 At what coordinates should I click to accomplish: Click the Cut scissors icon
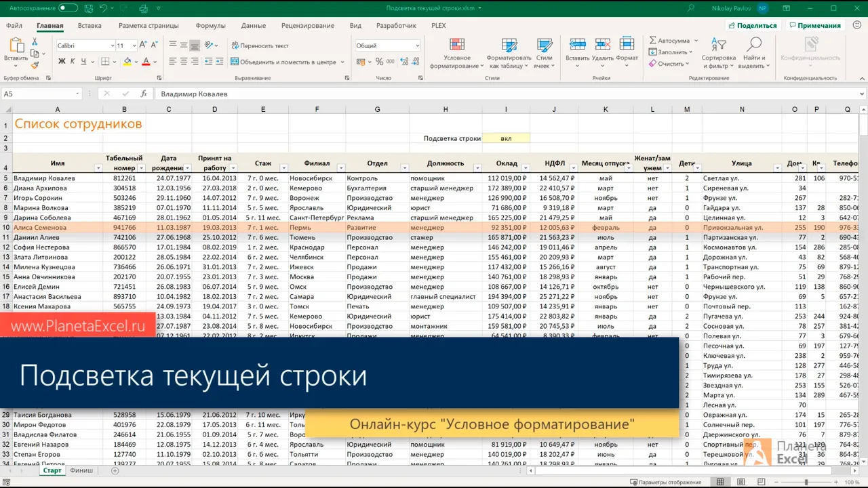pos(35,42)
